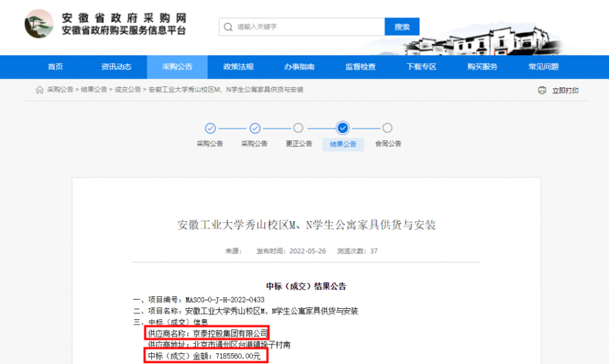
Task: Click the magnifier icon in search box
Action: coord(227,27)
